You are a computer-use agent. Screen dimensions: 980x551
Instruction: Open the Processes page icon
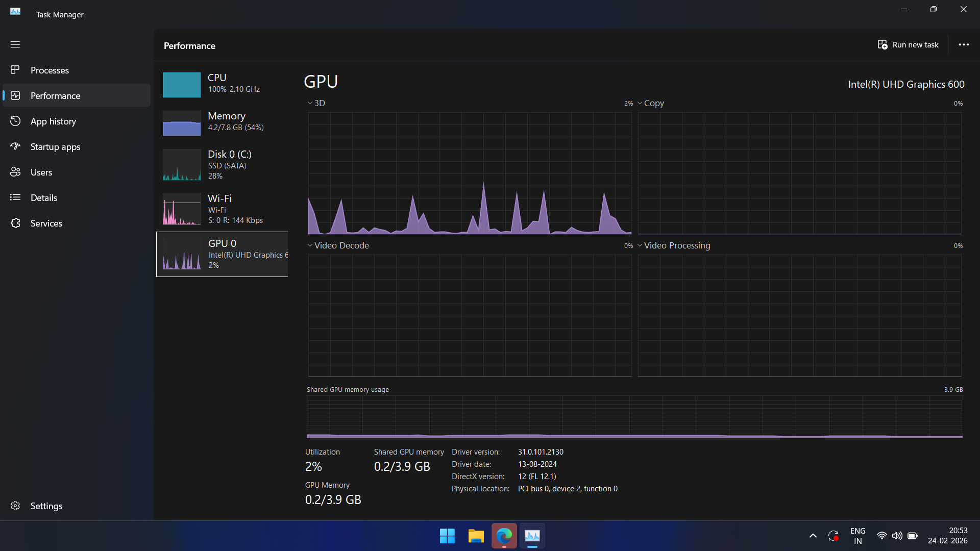[x=15, y=70]
